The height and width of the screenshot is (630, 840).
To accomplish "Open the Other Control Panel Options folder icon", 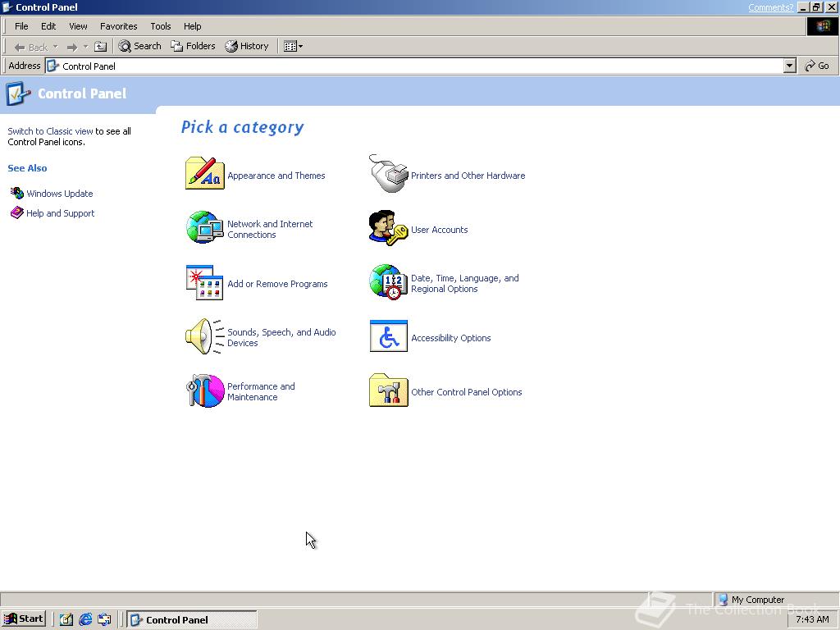I will click(x=388, y=390).
